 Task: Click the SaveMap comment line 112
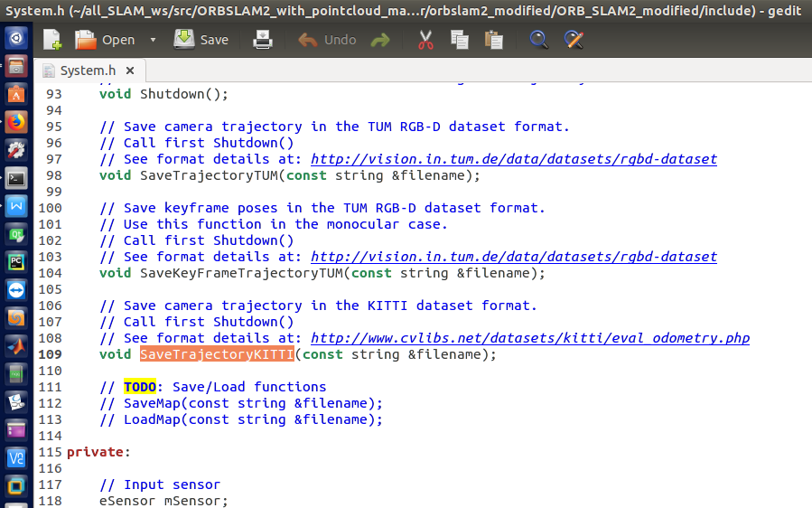tap(241, 403)
